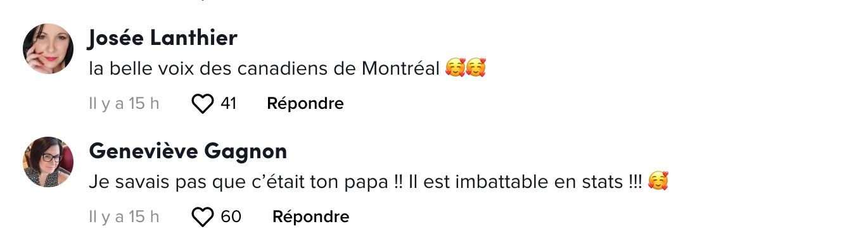This screenshot has height=243, width=868.
Task: Click the word Montréal in the comment
Action: 400,69
